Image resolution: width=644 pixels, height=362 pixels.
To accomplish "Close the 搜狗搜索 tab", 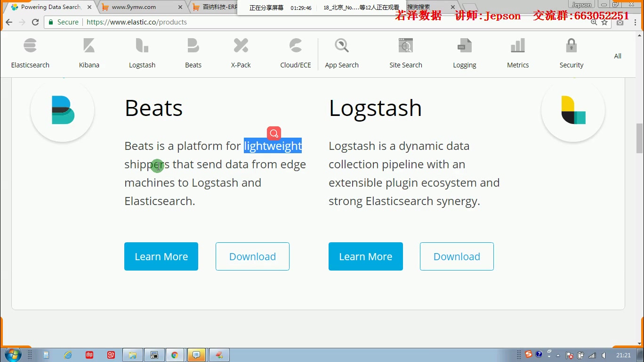I will [x=453, y=7].
